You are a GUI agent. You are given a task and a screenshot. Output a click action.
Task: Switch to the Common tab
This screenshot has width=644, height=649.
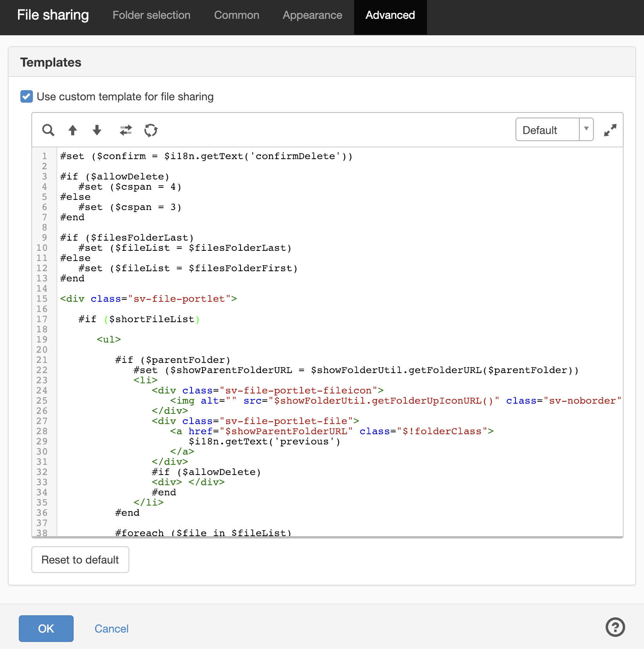tap(237, 15)
